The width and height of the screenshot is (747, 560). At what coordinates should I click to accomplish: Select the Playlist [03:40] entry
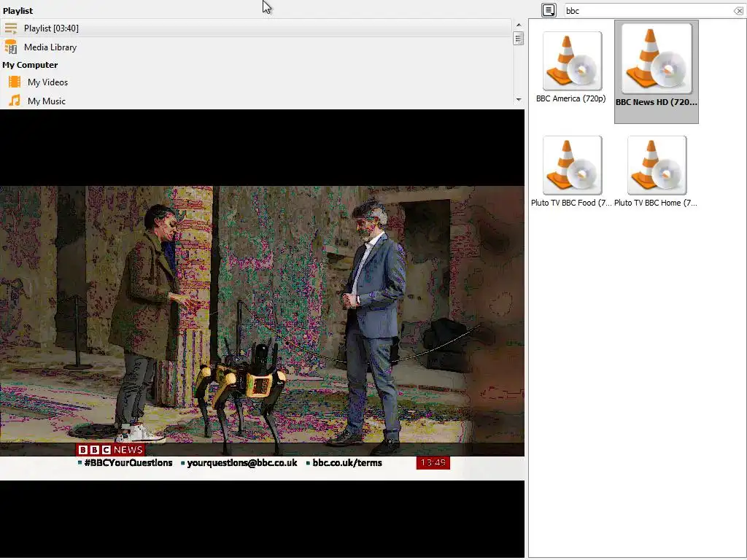click(256, 28)
